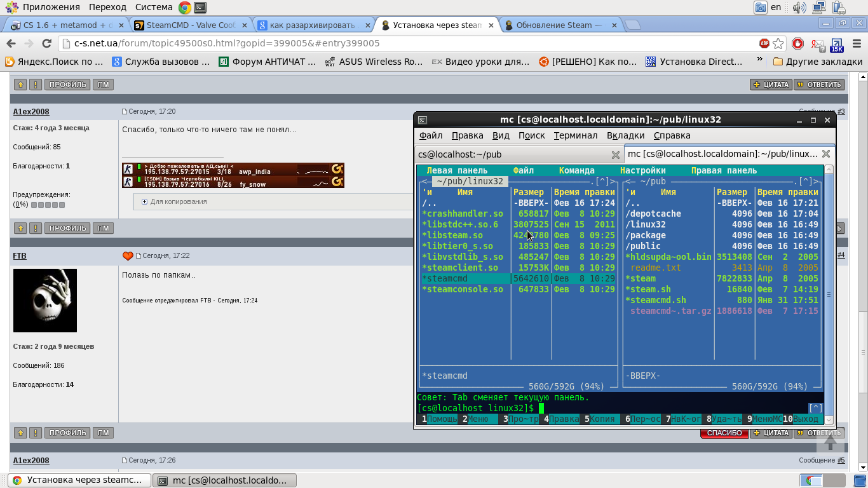Expand the 'Другие закладки' bookmarks folder
Screen dimensions: 868x488
point(818,62)
